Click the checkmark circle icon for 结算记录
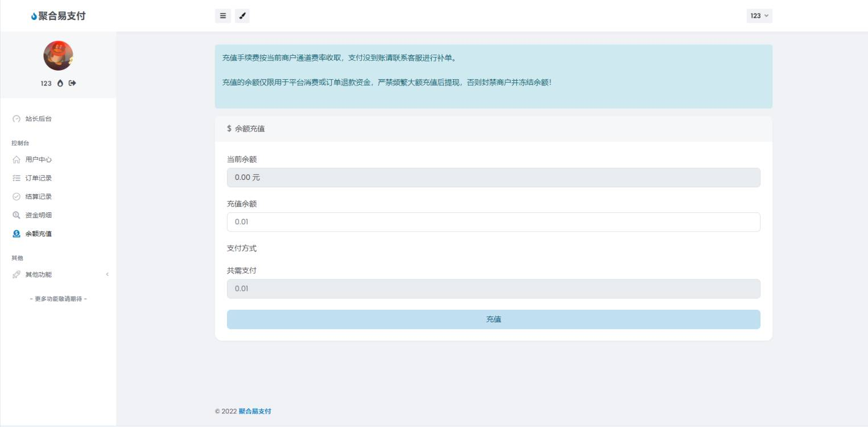The height and width of the screenshot is (427, 868). pos(16,197)
